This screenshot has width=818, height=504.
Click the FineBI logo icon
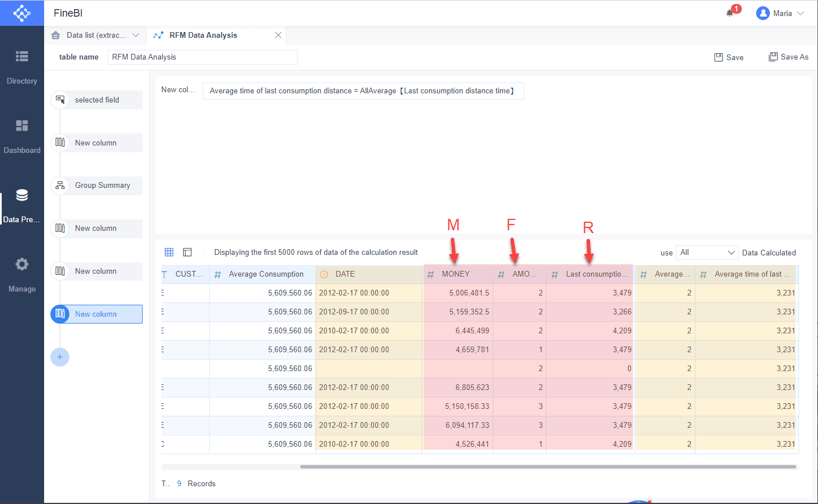tap(22, 13)
